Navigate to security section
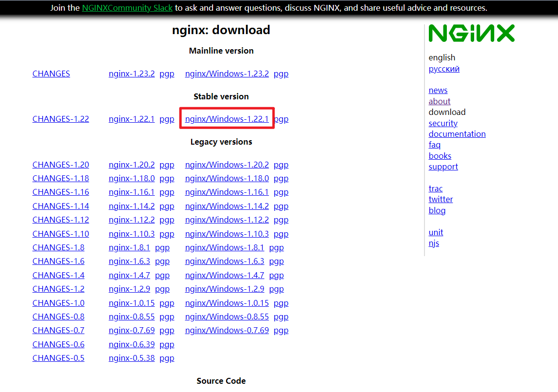 [x=443, y=123]
